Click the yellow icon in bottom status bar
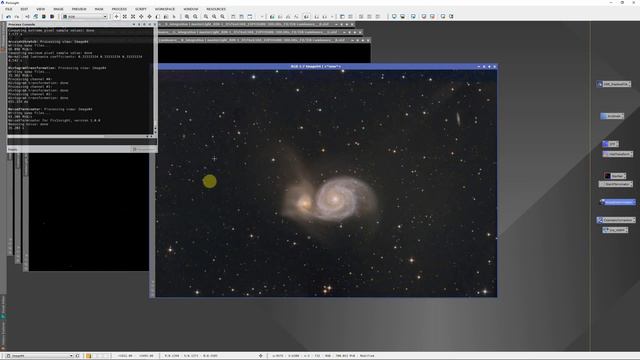 [x=89, y=356]
